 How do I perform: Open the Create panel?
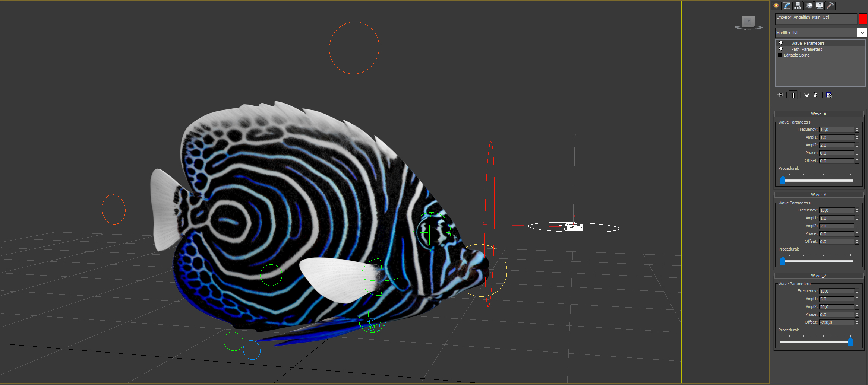[x=777, y=5]
